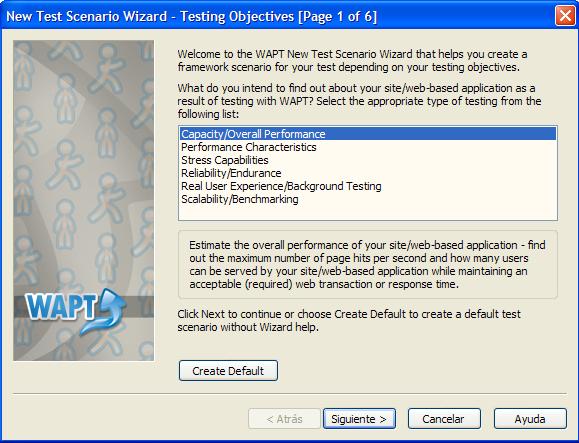Click the Create Default button

(228, 370)
